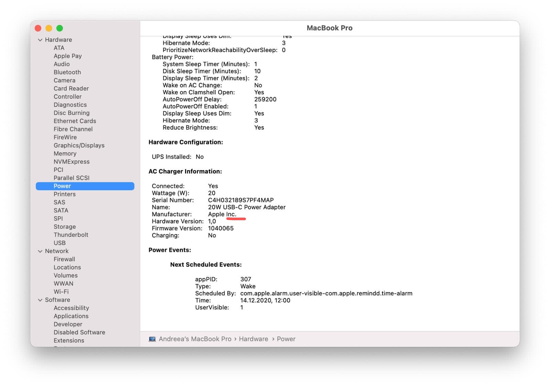Select Graphics/Displays in the sidebar
Image resolution: width=550 pixels, height=387 pixels.
(x=79, y=145)
